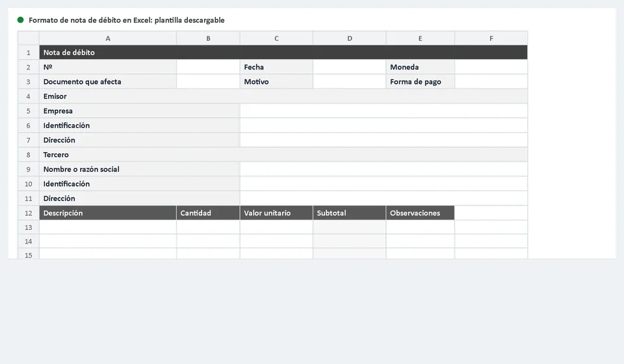Click the 'Emisor' section row
Image resolution: width=624 pixels, height=364 pixels.
[283, 96]
